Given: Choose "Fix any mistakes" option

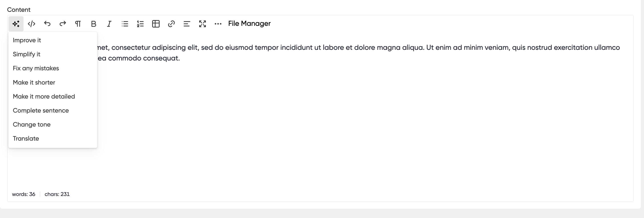Looking at the screenshot, I should point(36,68).
